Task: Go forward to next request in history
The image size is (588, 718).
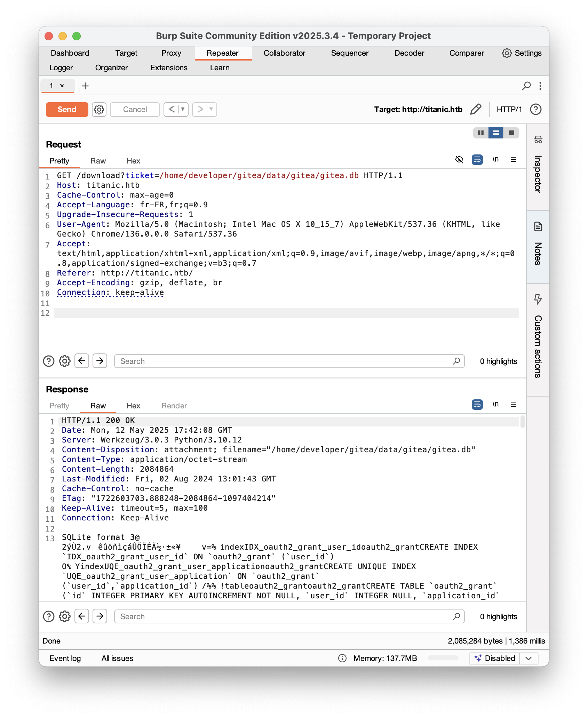Action: [200, 110]
